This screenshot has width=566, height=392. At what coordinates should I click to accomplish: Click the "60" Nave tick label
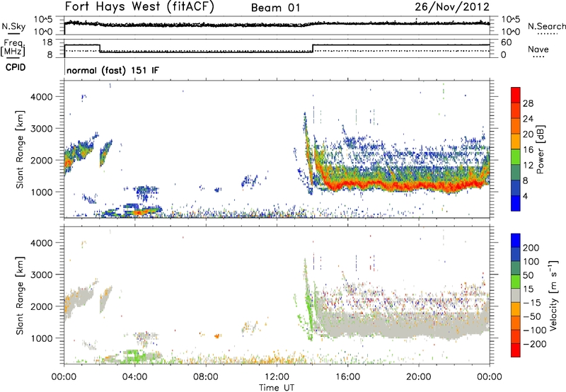[x=506, y=42]
